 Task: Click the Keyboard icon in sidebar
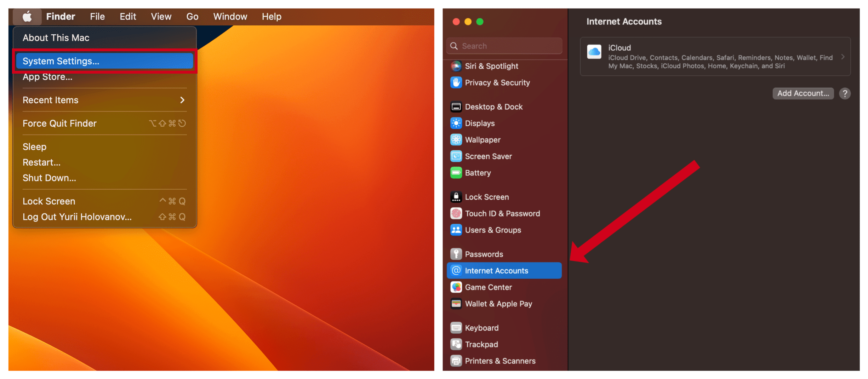click(456, 328)
